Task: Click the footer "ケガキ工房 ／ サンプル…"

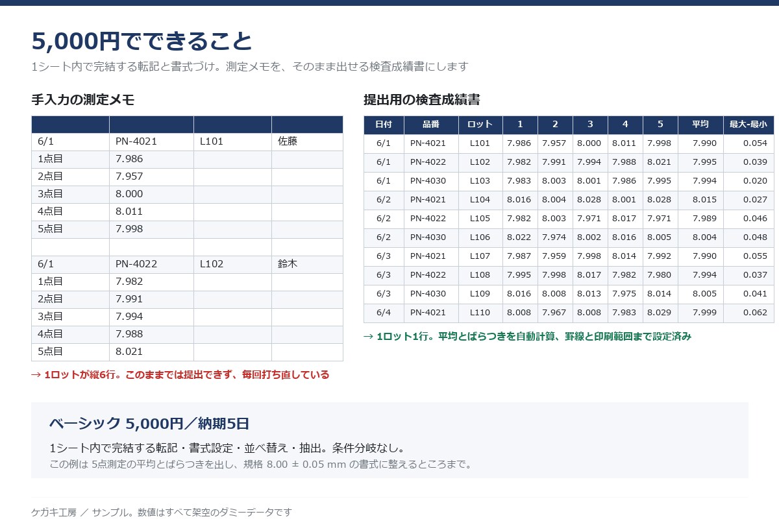Action: pos(162,513)
